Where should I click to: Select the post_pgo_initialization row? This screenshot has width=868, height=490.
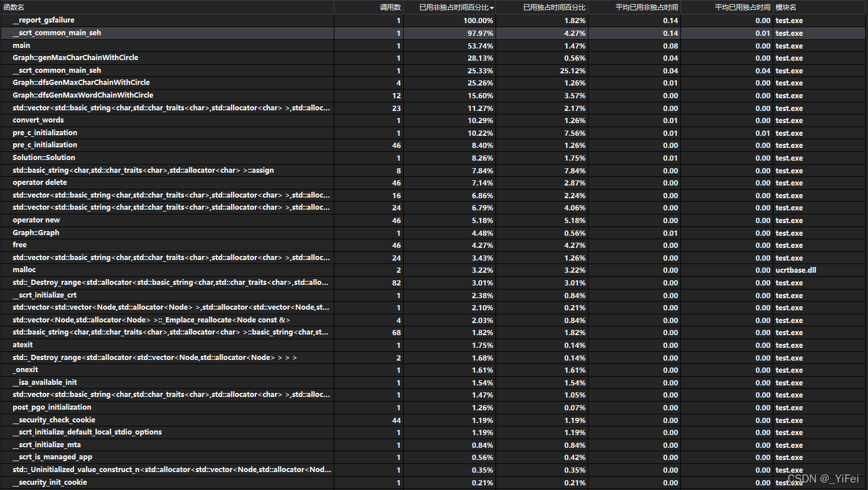(x=434, y=407)
